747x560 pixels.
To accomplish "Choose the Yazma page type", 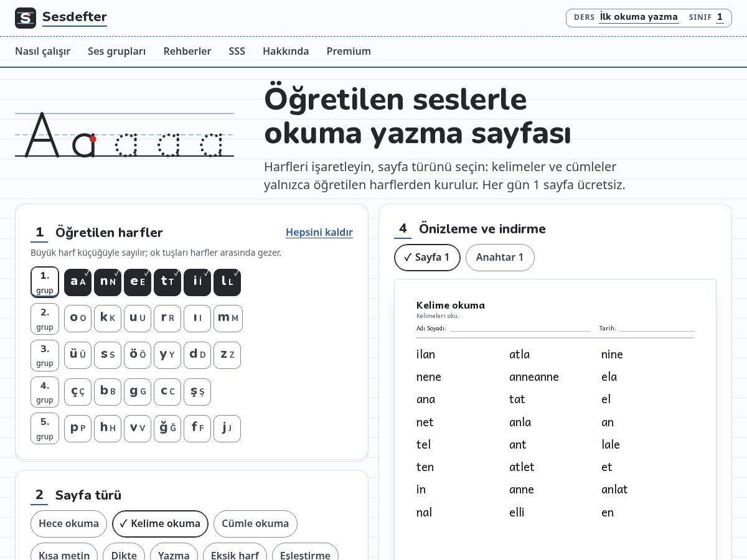I will tap(174, 553).
